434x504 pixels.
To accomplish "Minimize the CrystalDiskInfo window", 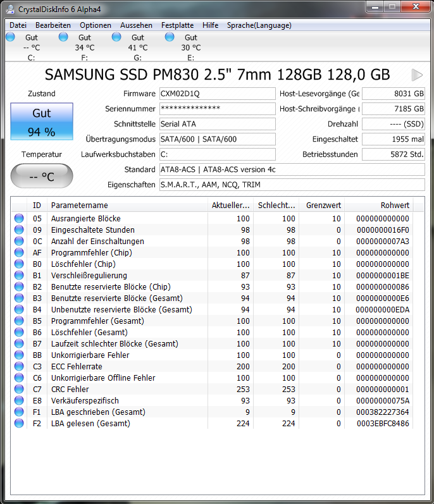I will tap(375, 7).
